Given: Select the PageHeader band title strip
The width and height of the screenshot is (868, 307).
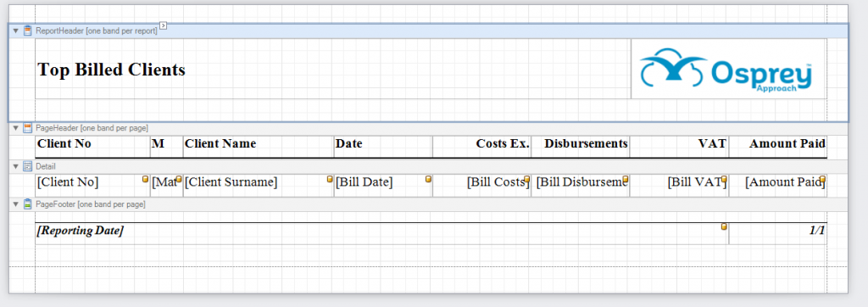Looking at the screenshot, I should pos(428,128).
